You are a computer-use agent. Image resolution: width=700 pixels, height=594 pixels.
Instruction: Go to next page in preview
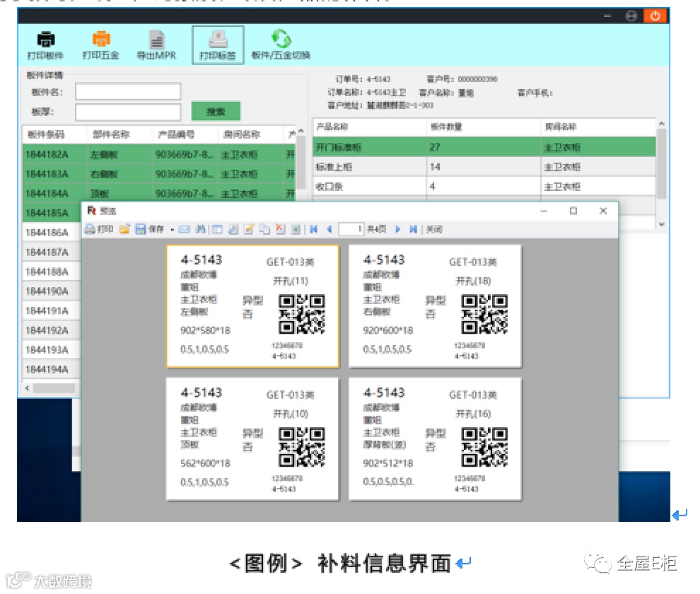[x=397, y=230]
